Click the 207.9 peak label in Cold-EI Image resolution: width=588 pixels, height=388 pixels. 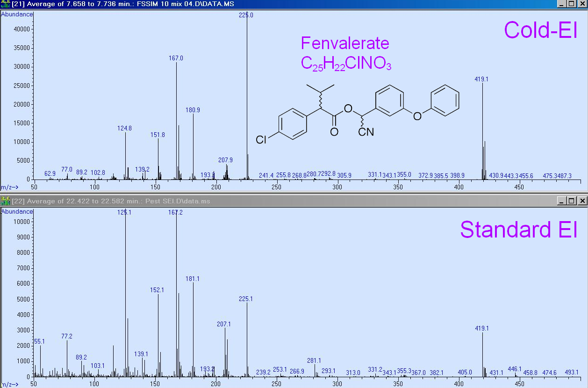coord(224,160)
